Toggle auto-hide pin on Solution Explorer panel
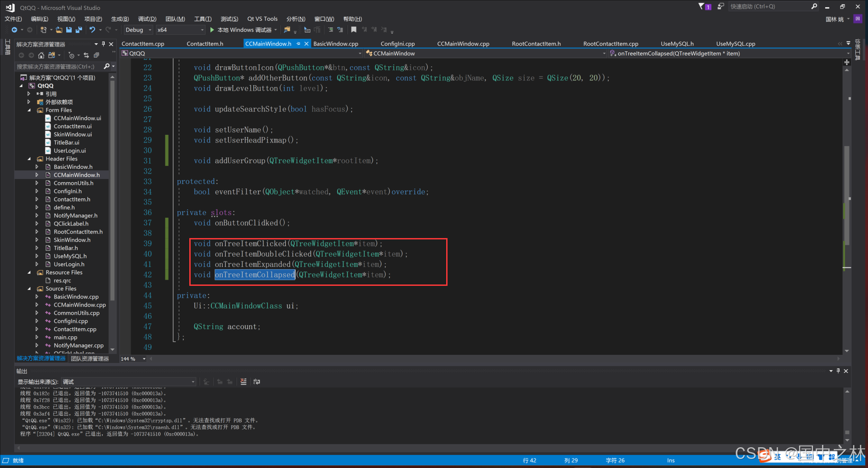Viewport: 868px width, 468px height. [103, 44]
